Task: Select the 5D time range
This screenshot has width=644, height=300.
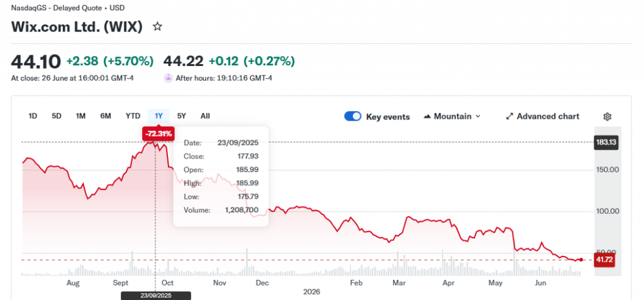Action: [x=57, y=116]
